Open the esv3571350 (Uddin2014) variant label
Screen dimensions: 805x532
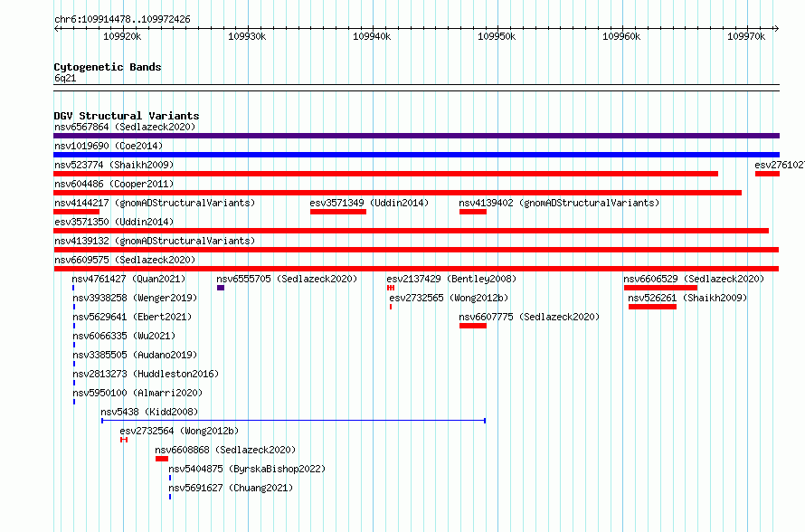point(114,222)
